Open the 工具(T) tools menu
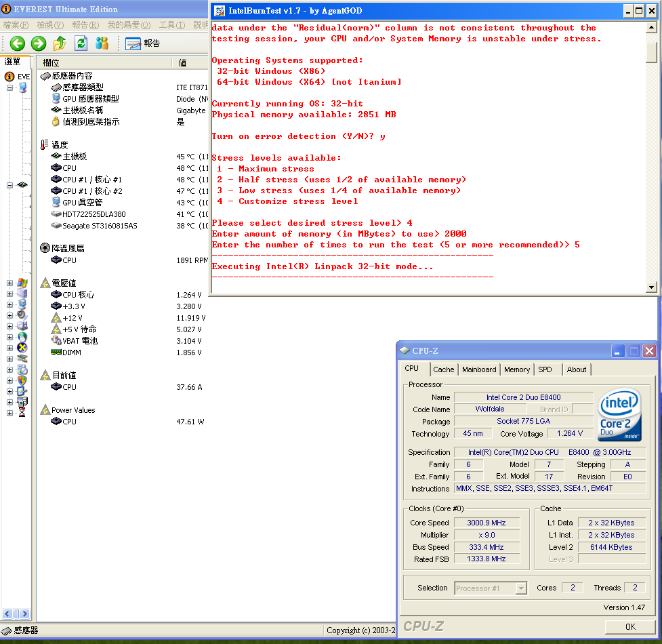The width and height of the screenshot is (662, 644). (171, 25)
